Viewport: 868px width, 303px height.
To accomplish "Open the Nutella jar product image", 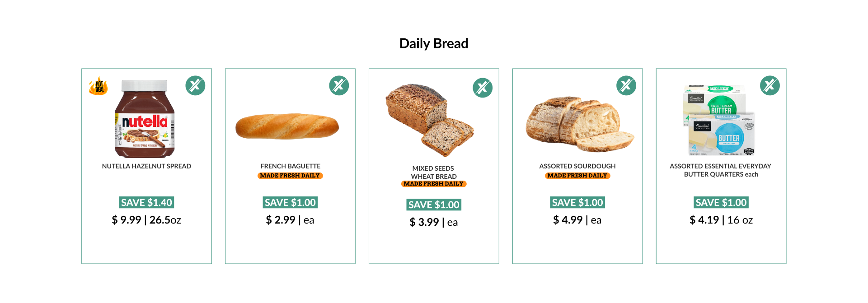I will coord(145,119).
